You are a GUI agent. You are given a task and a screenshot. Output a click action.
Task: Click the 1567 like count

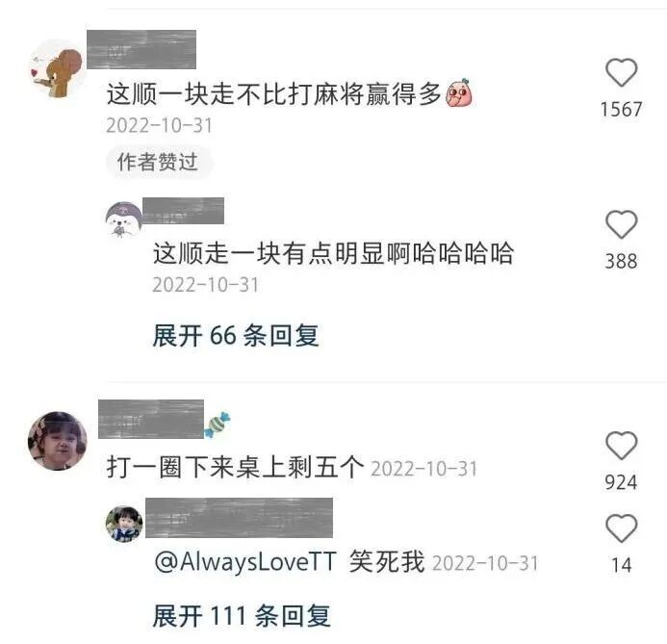(621, 110)
